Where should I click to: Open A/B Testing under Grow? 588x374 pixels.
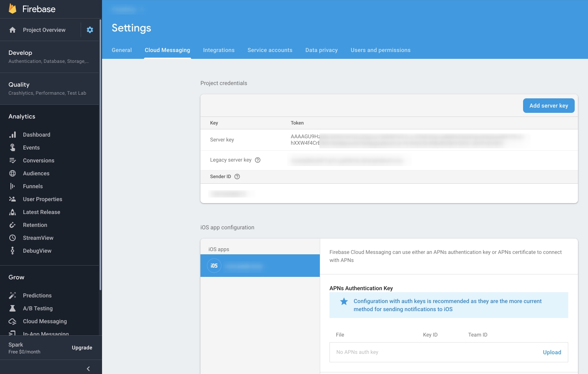(38, 308)
